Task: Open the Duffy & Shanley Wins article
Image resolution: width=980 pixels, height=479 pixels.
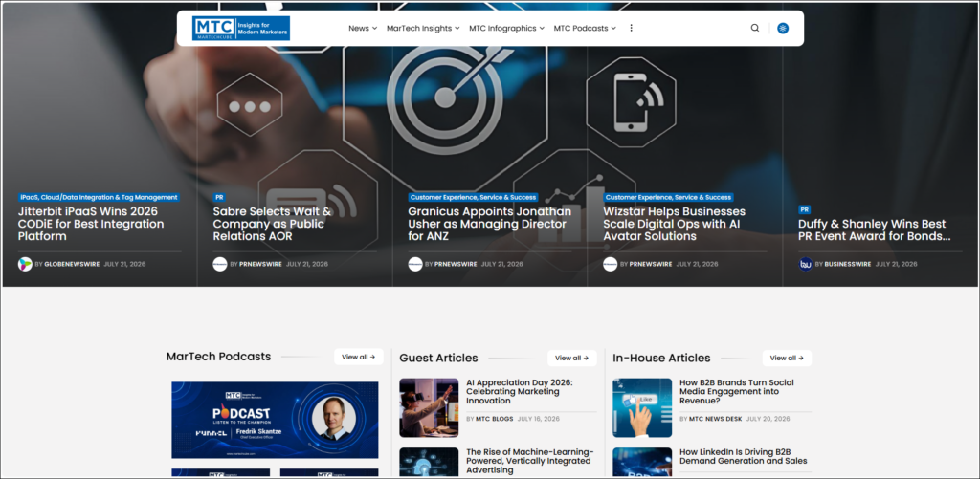Action: tap(875, 229)
